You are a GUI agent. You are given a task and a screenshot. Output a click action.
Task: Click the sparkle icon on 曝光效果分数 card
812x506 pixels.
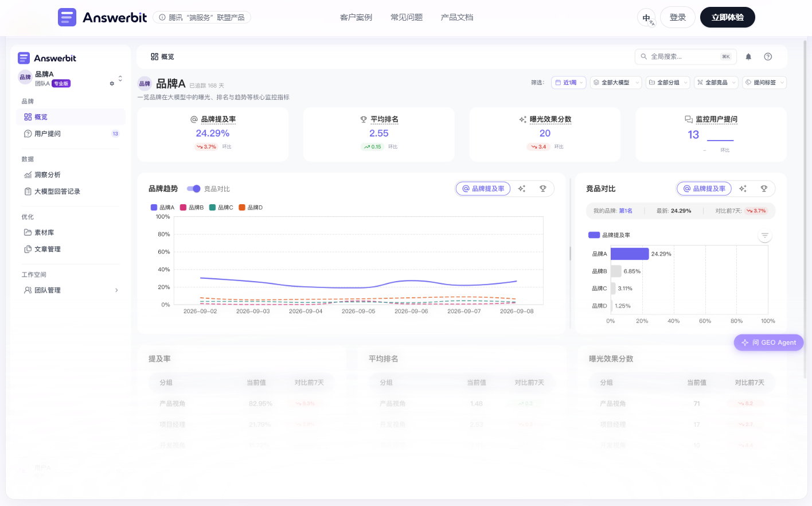[522, 119]
